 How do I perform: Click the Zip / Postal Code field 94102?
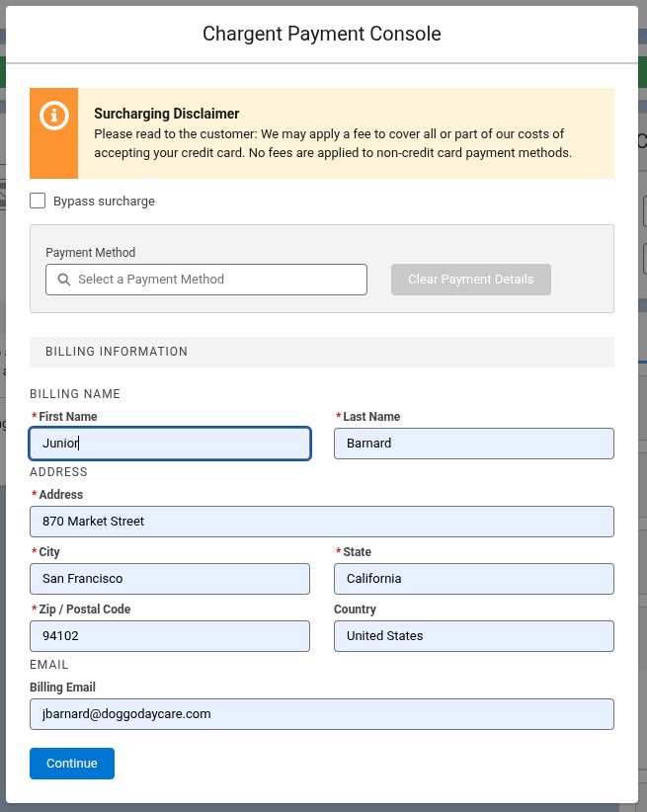170,636
